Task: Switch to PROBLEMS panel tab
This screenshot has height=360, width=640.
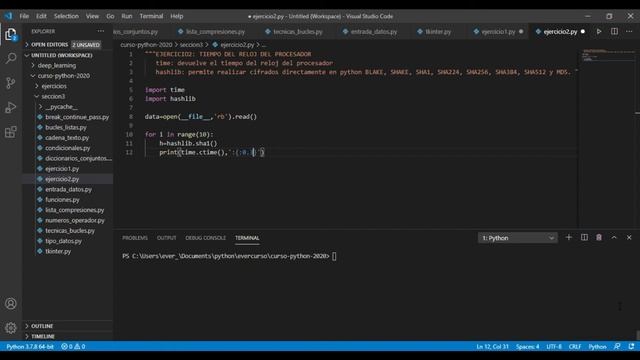Action: click(135, 238)
